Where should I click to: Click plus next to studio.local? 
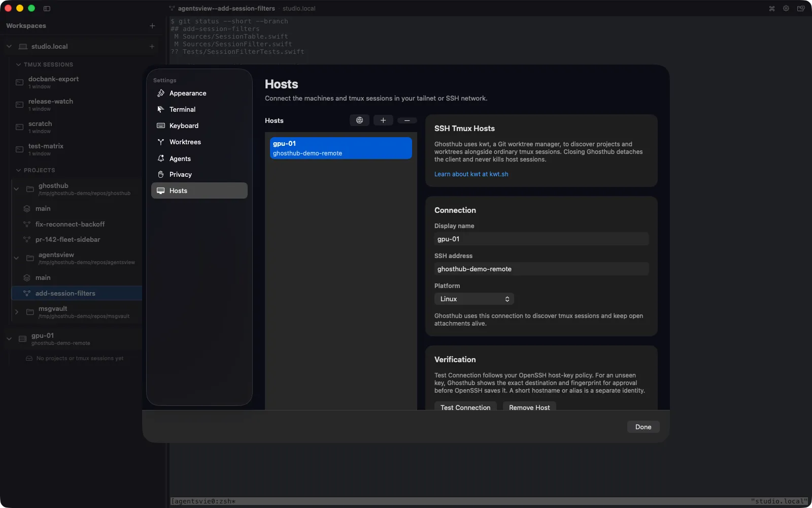152,46
